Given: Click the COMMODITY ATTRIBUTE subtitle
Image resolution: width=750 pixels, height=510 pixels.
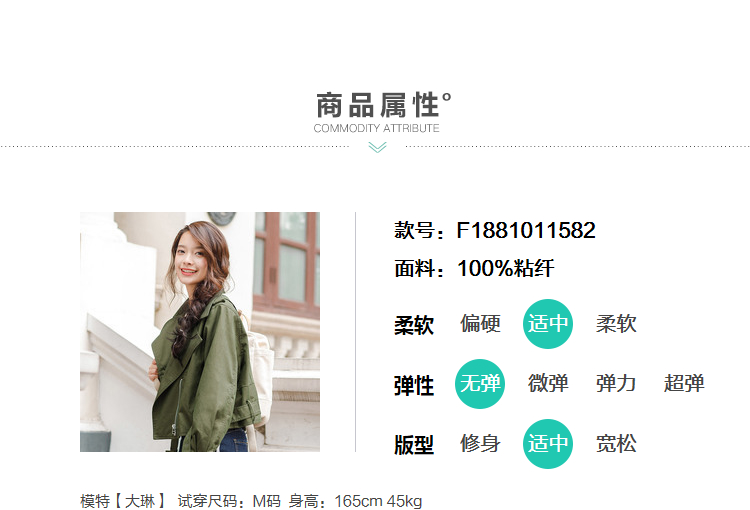Looking at the screenshot, I should (x=376, y=128).
